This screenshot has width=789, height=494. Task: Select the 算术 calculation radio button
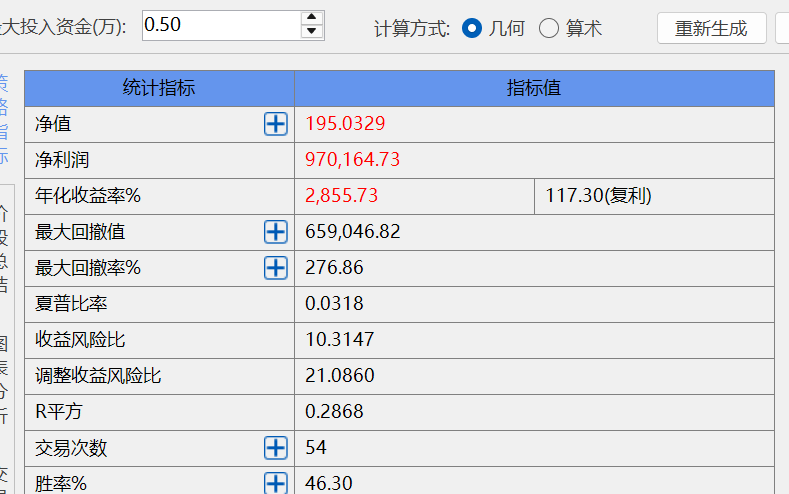coord(549,28)
